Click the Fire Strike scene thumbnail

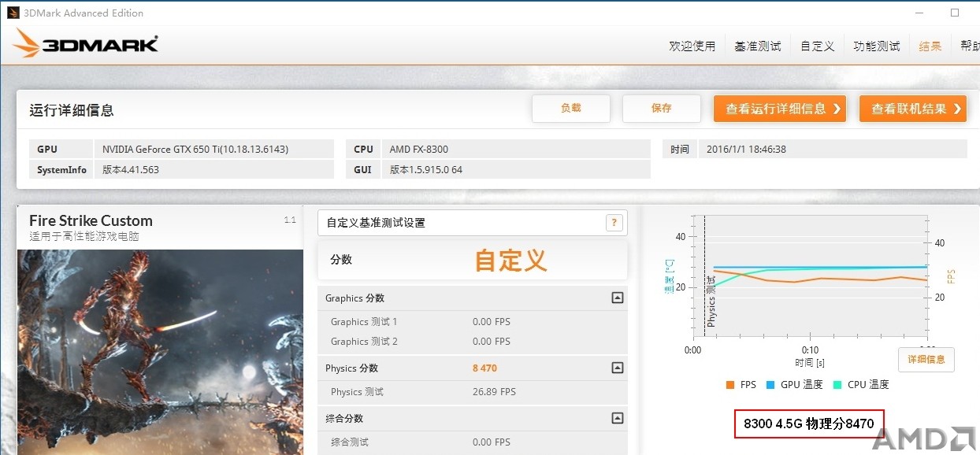pos(160,352)
